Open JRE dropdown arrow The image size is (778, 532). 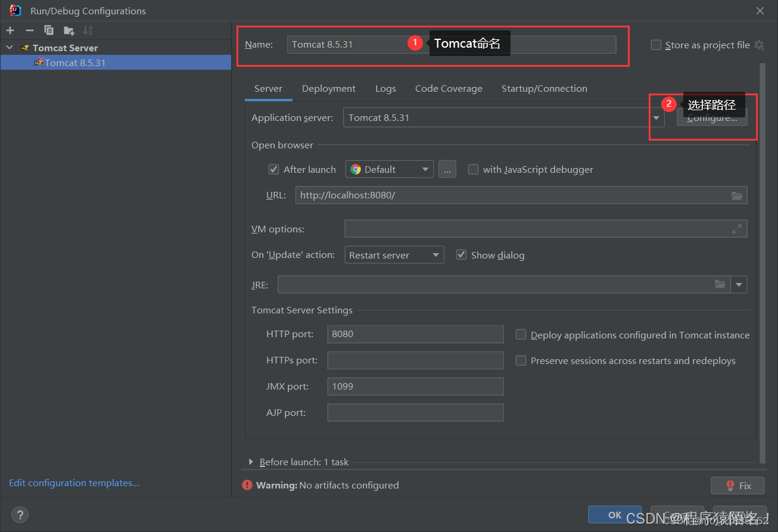(739, 285)
